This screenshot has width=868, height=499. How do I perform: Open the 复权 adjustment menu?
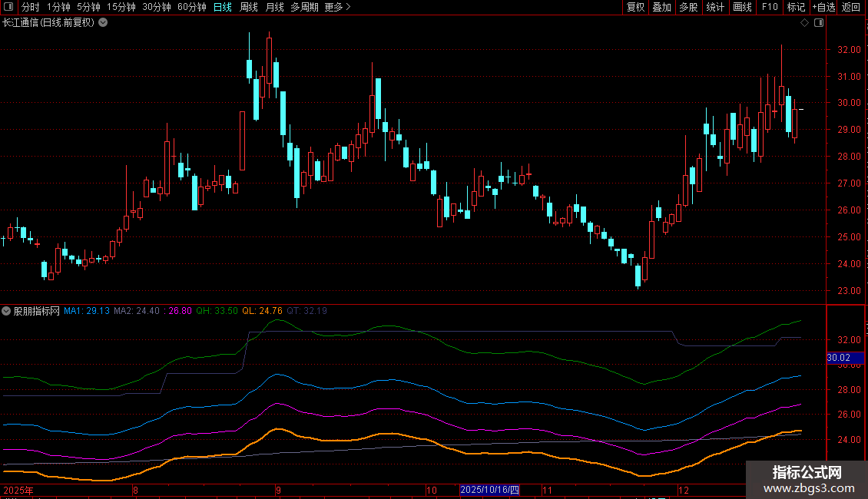[635, 7]
